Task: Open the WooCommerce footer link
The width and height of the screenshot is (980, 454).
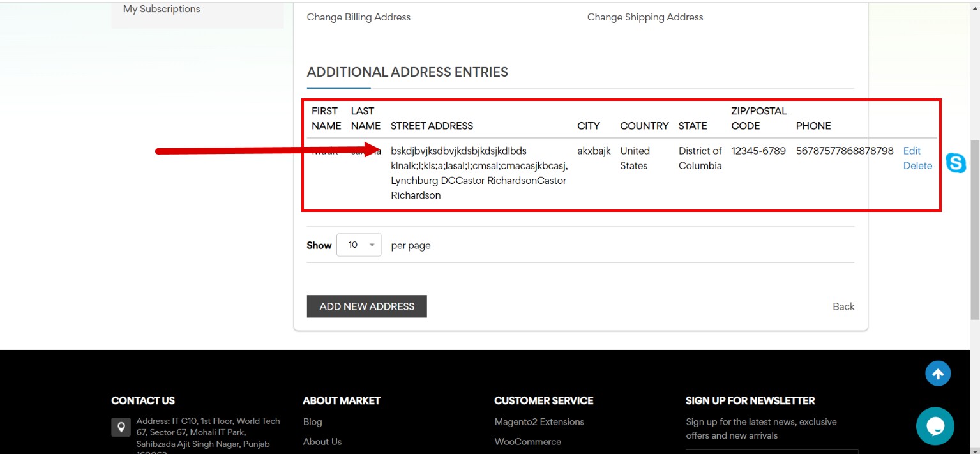Action: [x=527, y=441]
